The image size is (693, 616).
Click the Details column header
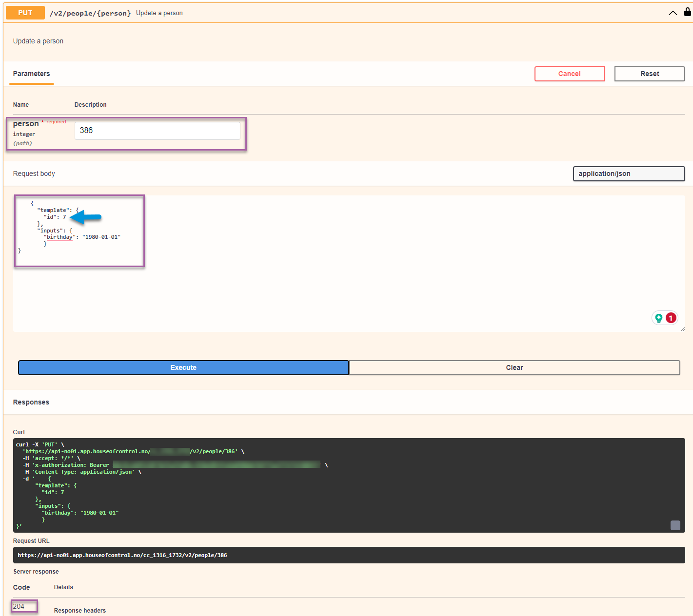(x=63, y=587)
